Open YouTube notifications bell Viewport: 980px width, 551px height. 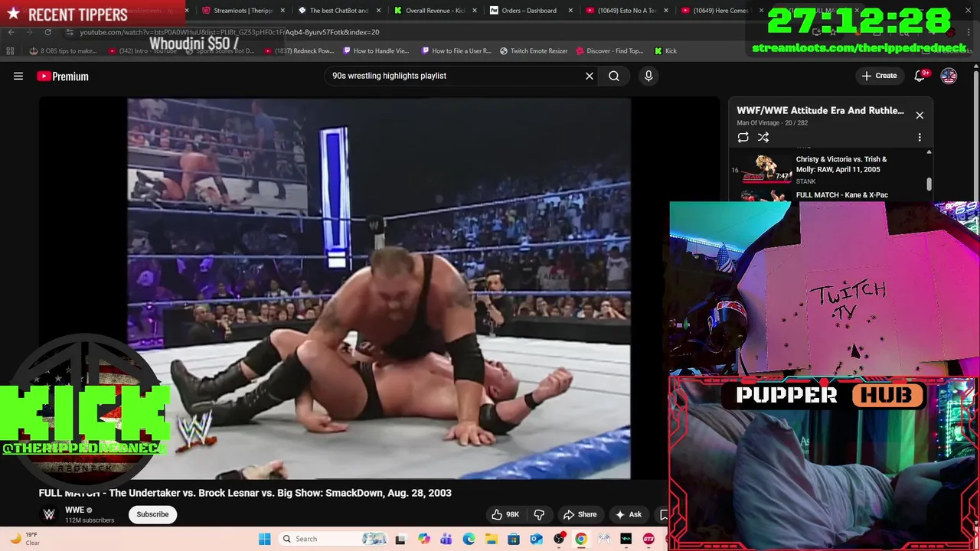click(920, 76)
